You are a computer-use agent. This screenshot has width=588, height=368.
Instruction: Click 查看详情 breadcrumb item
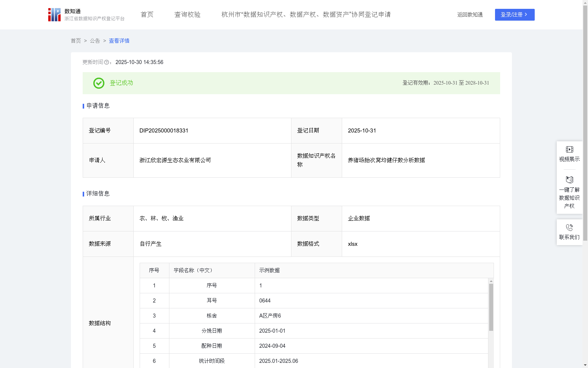coord(119,41)
